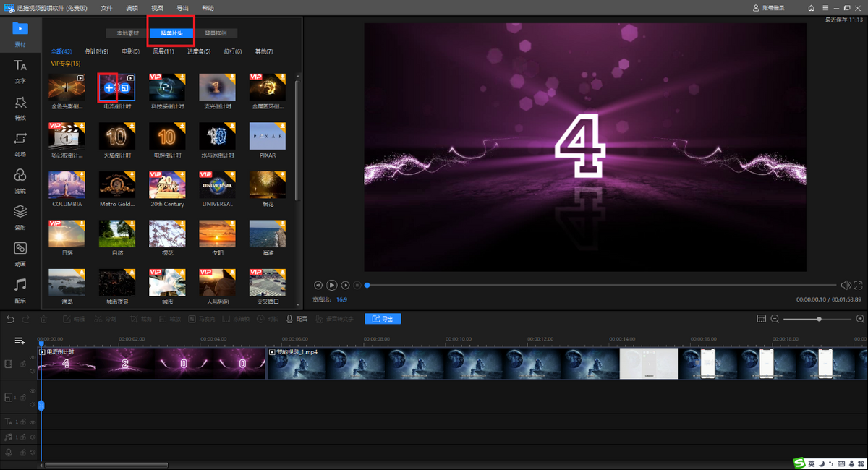Click the blue plus on 电流倒计时 thumbnail

click(x=109, y=88)
